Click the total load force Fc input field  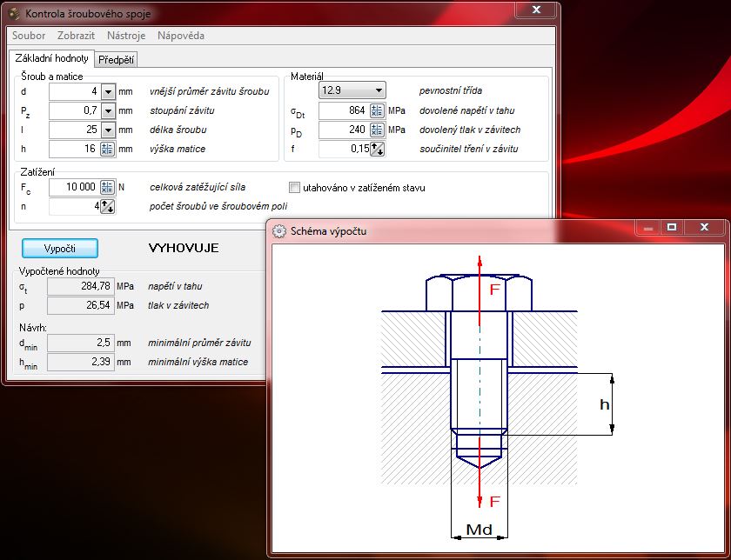pyautogui.click(x=73, y=187)
